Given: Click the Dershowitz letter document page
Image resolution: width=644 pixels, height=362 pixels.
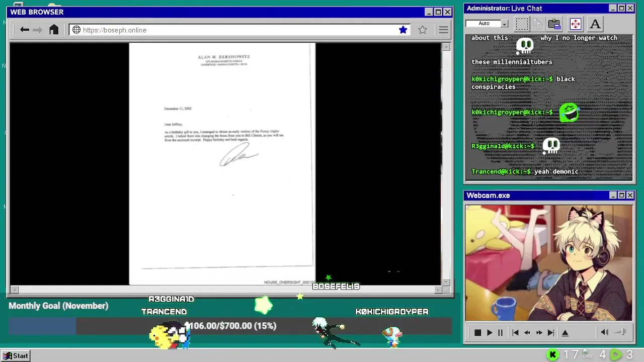Looking at the screenshot, I should [222, 163].
